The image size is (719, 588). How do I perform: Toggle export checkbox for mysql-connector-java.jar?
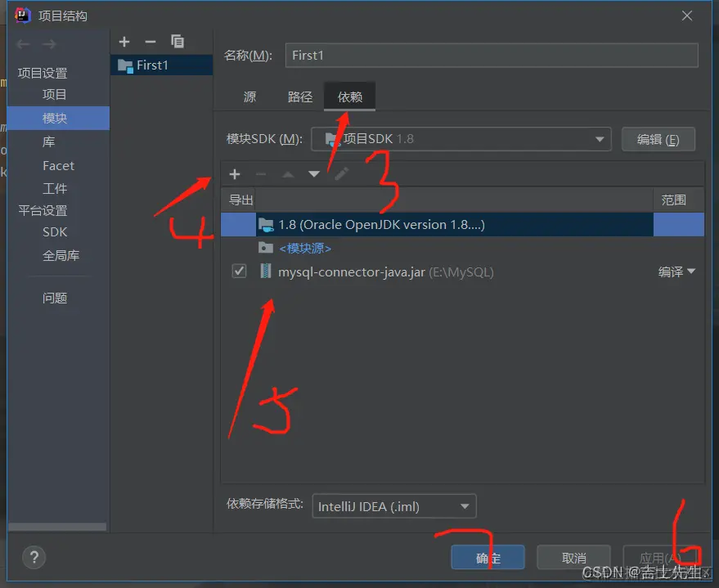pyautogui.click(x=239, y=272)
